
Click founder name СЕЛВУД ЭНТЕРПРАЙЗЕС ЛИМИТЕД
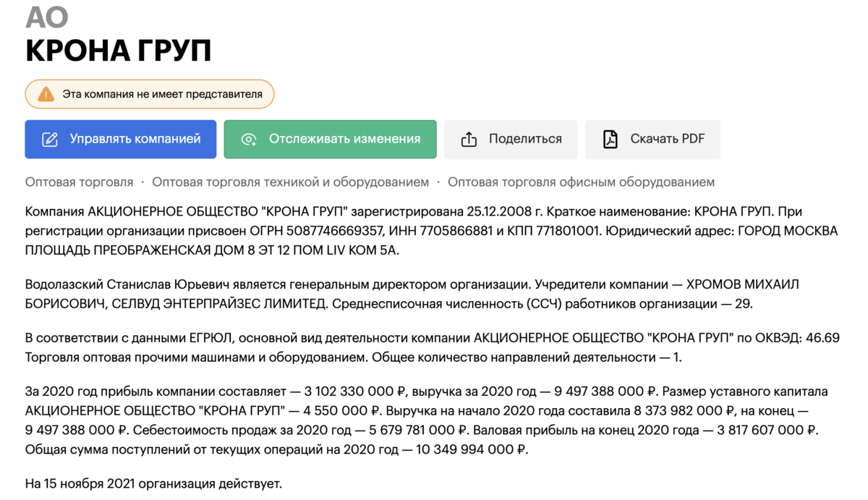219,305
